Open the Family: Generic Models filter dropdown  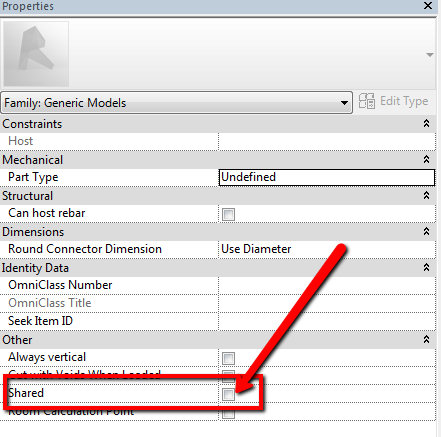point(177,103)
